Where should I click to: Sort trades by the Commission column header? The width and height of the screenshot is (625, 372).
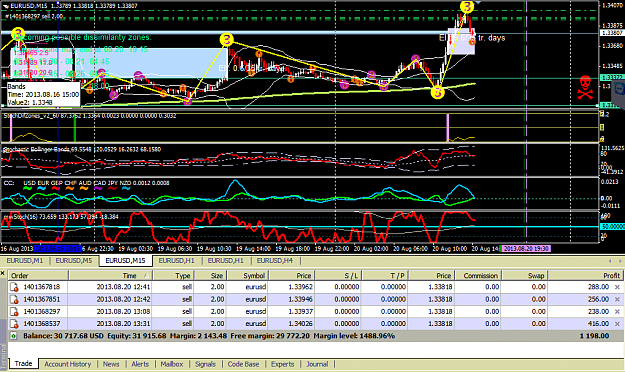tap(478, 276)
